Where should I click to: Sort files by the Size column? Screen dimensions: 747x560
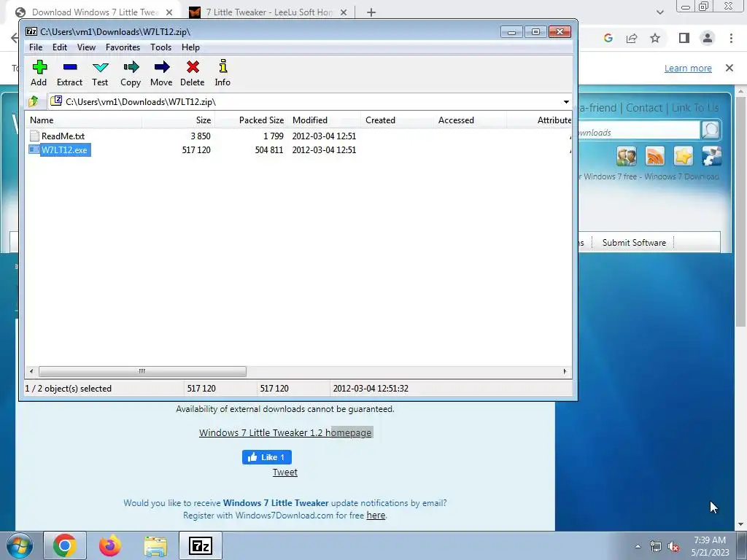178,120
